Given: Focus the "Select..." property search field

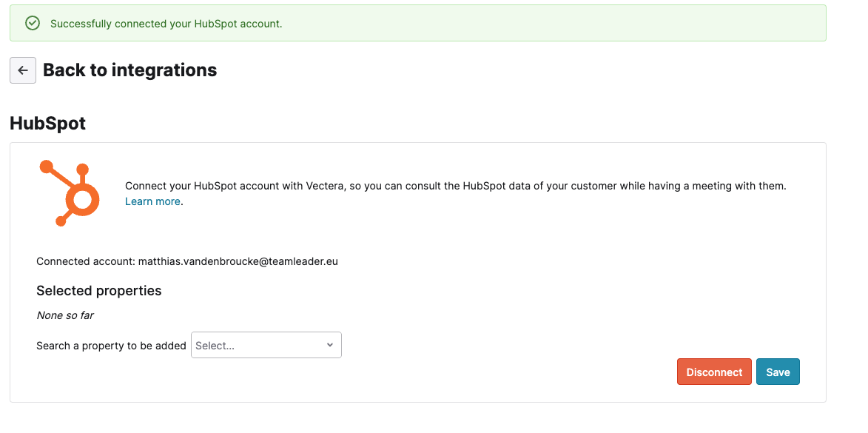Looking at the screenshot, I should click(x=266, y=345).
